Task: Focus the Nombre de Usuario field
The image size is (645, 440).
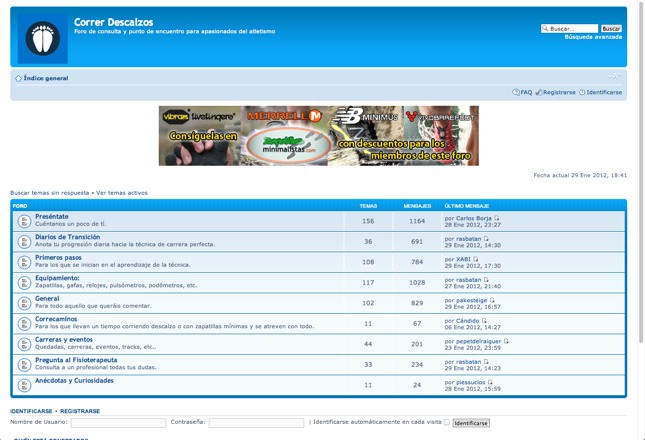Action: click(118, 423)
